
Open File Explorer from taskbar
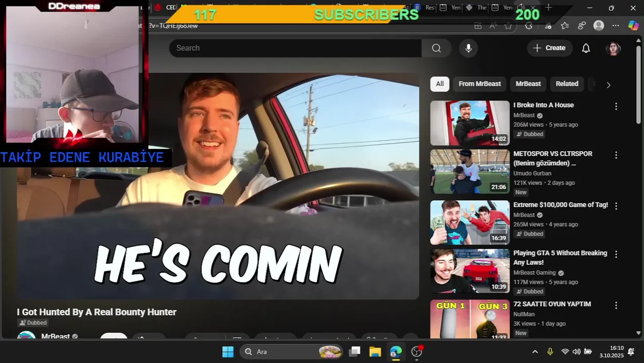375,351
